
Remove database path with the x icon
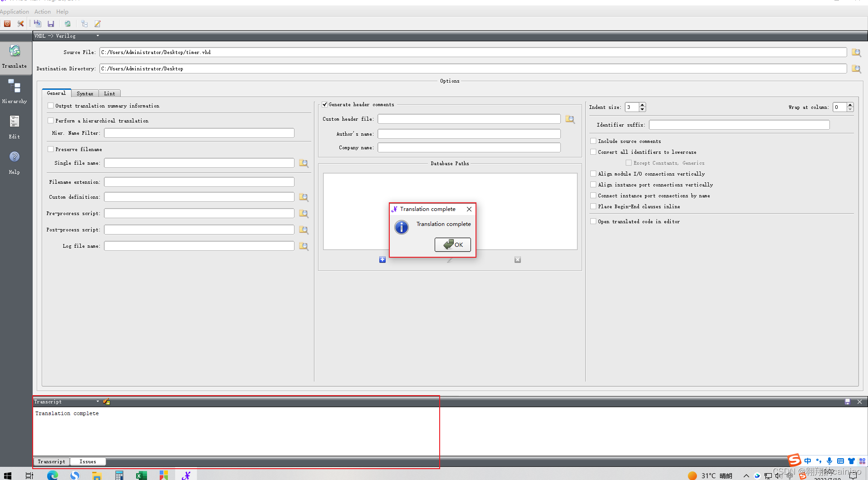[x=518, y=260]
